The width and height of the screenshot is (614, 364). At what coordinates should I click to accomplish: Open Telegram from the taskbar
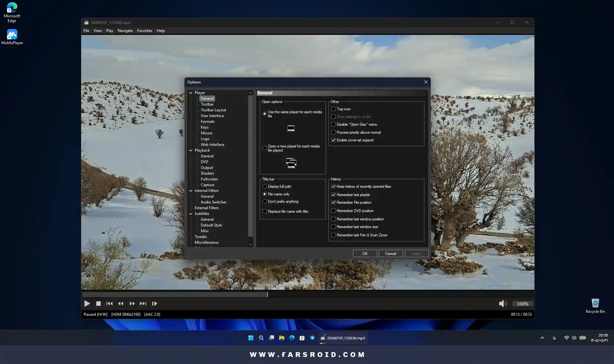point(312,338)
